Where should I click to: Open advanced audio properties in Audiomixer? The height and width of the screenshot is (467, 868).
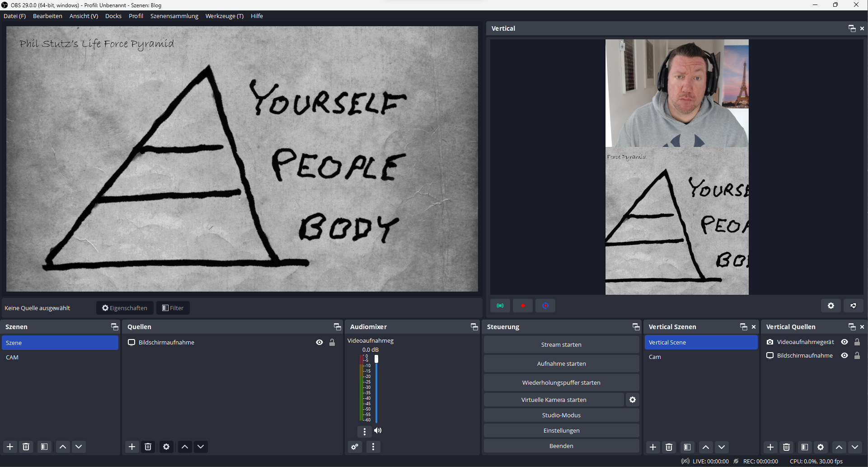[x=355, y=447]
